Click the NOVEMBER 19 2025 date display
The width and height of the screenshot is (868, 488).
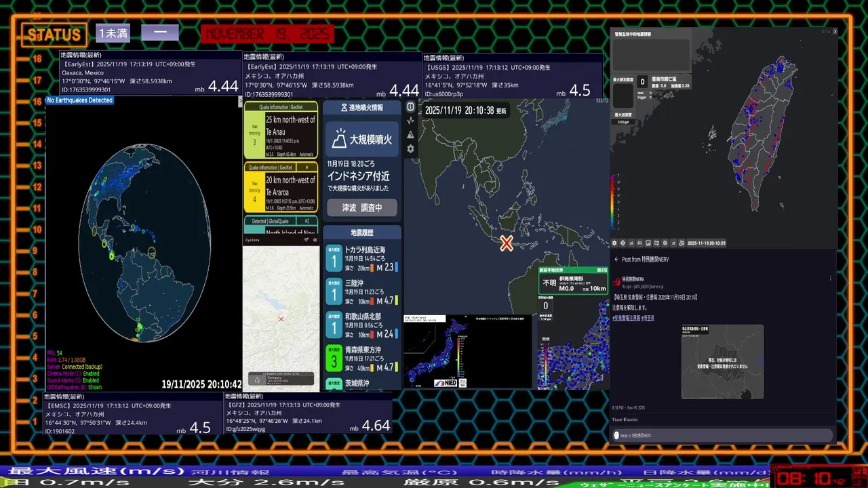[x=267, y=34]
